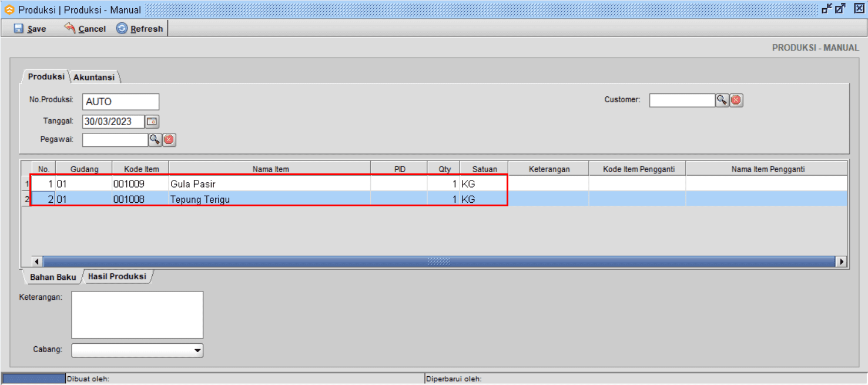Focus the No.Produksi input field
The height and width of the screenshot is (385, 868).
tap(120, 102)
